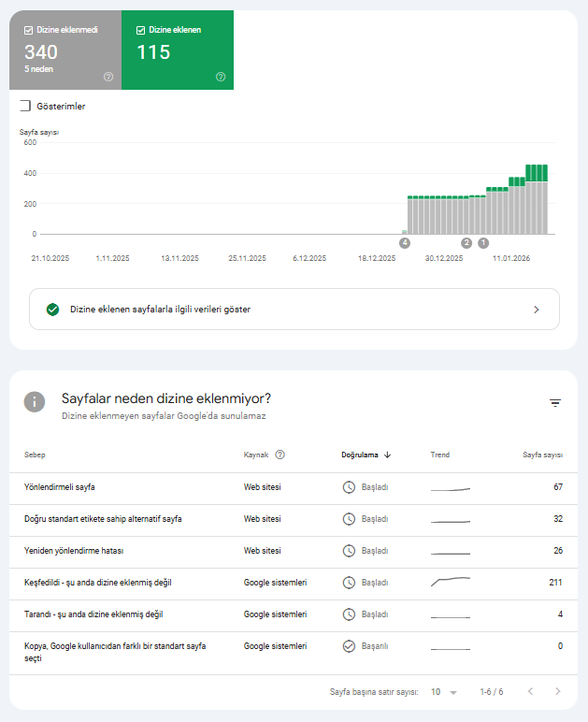Select the Sebep column header

coord(35,455)
